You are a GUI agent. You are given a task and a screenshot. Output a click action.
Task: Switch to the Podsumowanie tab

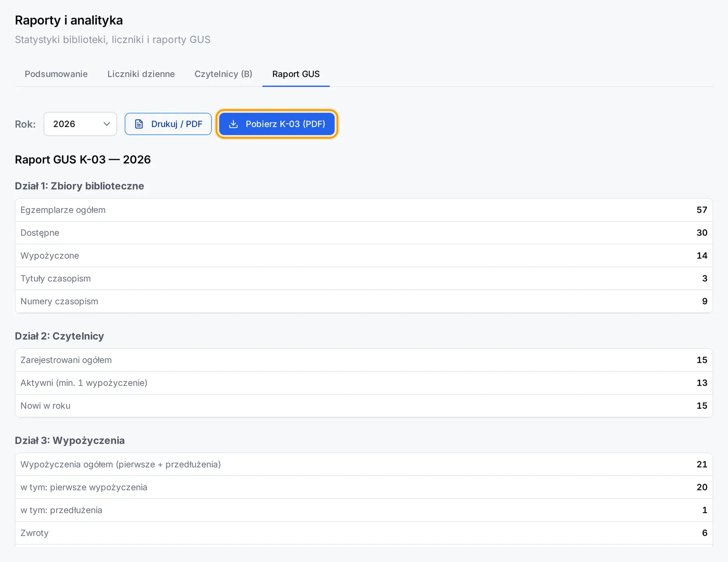[x=56, y=74]
